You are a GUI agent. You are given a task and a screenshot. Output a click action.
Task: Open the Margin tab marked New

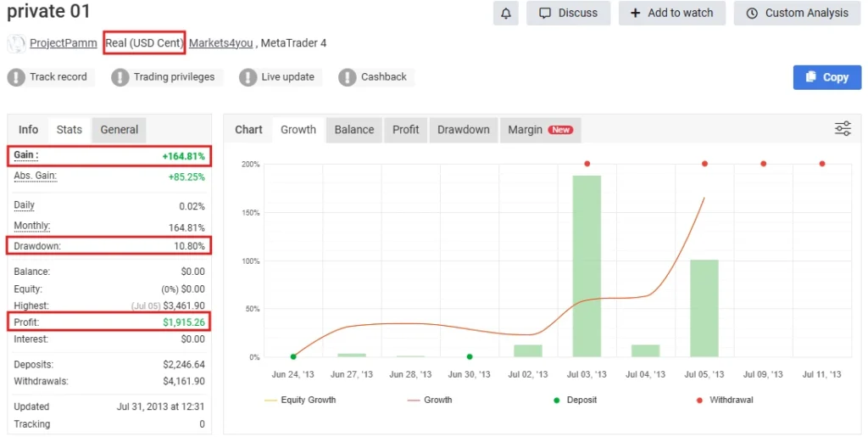(x=539, y=130)
